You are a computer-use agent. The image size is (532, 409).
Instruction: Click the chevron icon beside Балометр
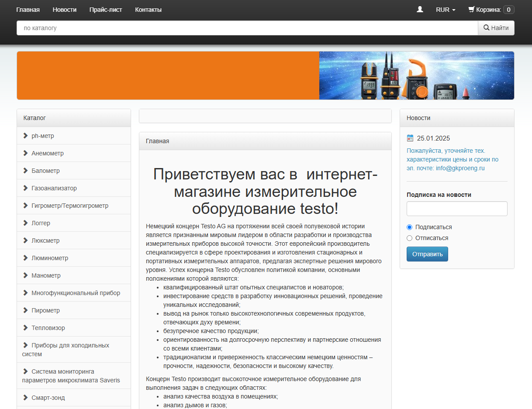(25, 171)
